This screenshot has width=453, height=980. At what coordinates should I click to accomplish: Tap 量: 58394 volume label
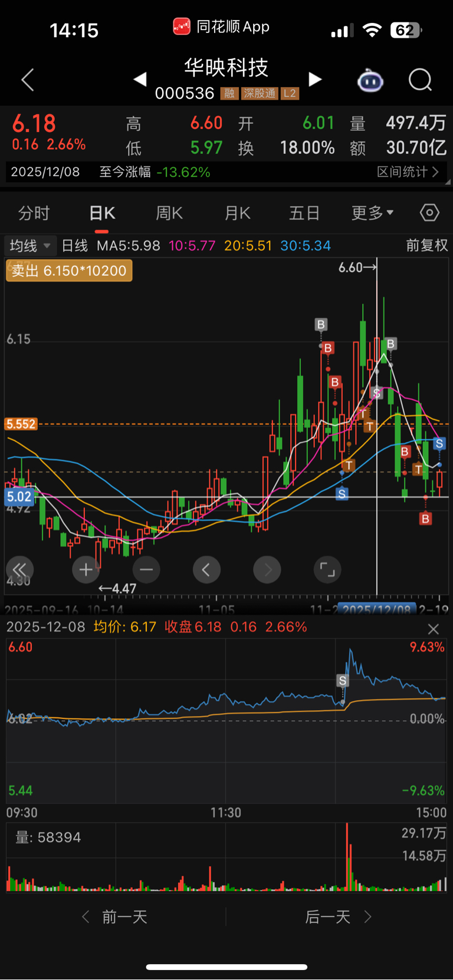[48, 837]
